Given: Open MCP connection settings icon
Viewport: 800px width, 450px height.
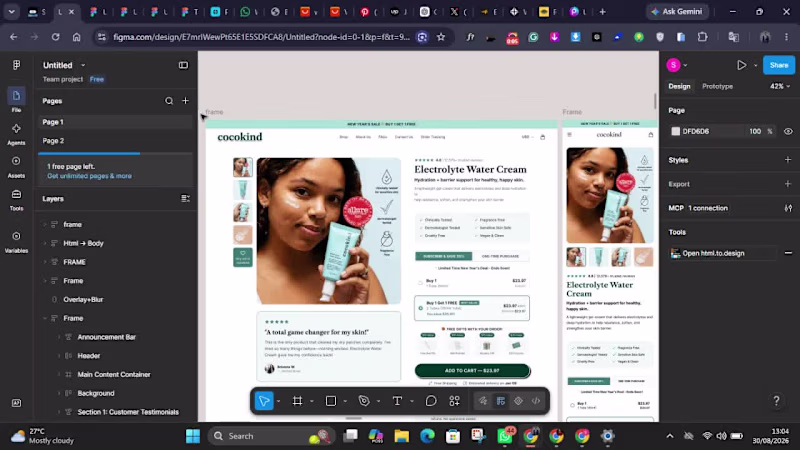Looking at the screenshot, I should point(788,208).
